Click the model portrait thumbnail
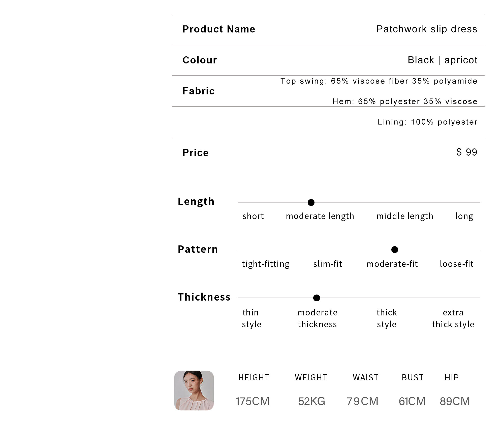The image size is (504, 436). click(x=194, y=390)
